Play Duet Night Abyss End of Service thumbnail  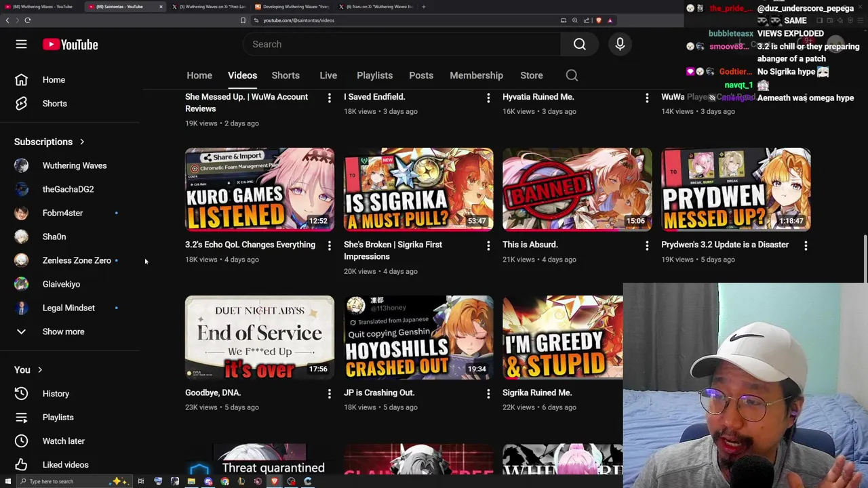point(260,338)
